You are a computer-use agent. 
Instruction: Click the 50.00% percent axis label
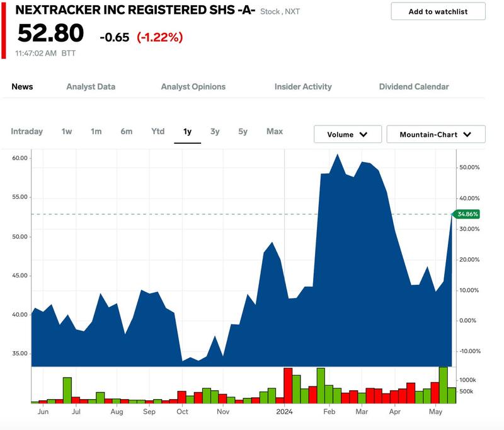(x=469, y=167)
